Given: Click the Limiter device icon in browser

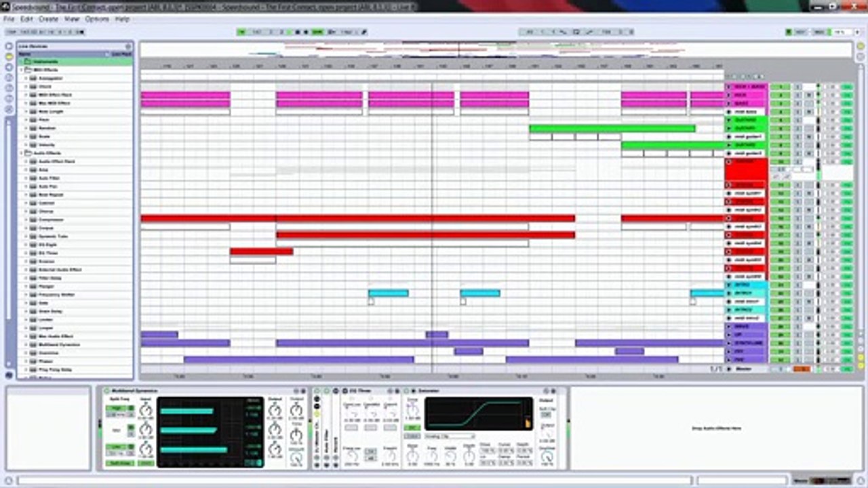Looking at the screenshot, I should pos(33,319).
